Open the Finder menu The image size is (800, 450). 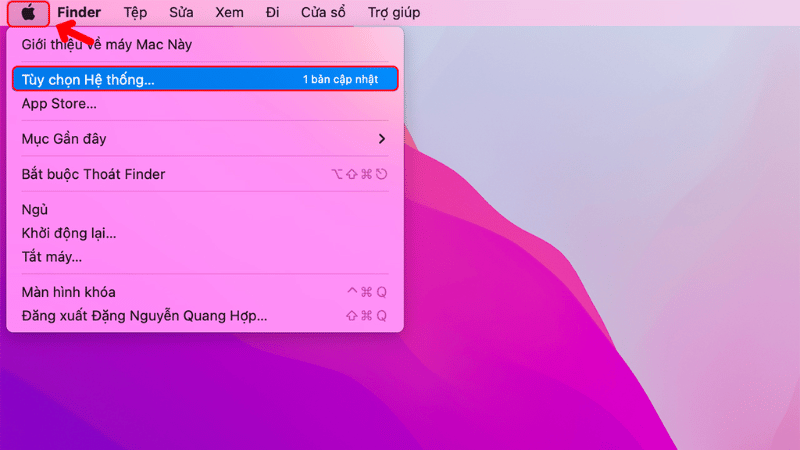(x=79, y=13)
